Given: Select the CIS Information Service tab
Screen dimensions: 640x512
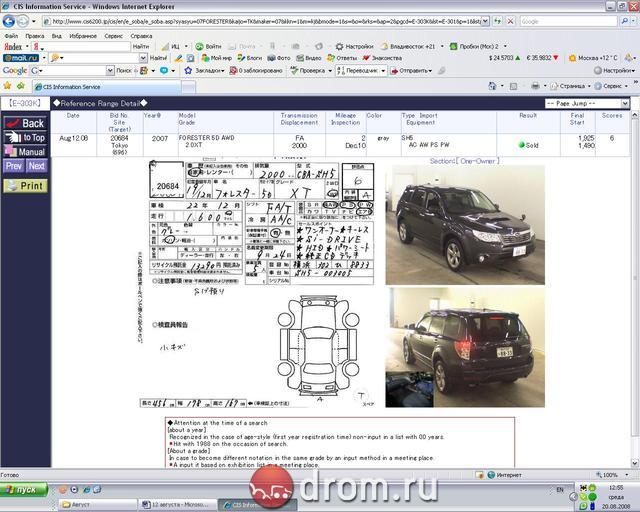Looking at the screenshot, I should [x=107, y=87].
